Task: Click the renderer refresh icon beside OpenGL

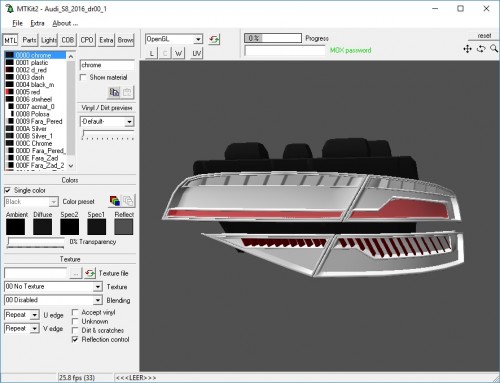Action: (214, 40)
